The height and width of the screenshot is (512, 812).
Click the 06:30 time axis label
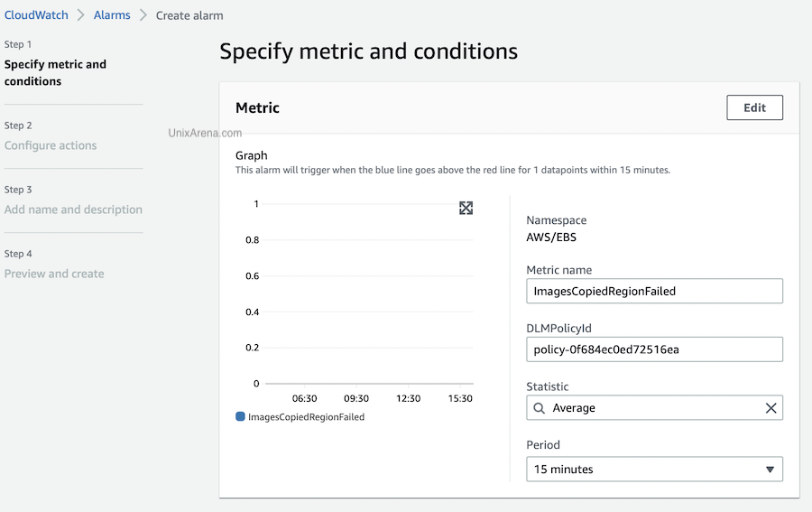(305, 398)
